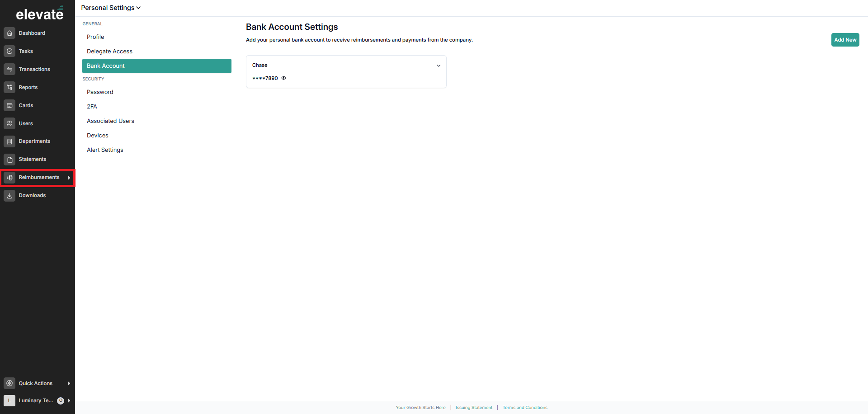Open the Terms and Conditions link
Screen dimensions: 868x414
[525, 408]
